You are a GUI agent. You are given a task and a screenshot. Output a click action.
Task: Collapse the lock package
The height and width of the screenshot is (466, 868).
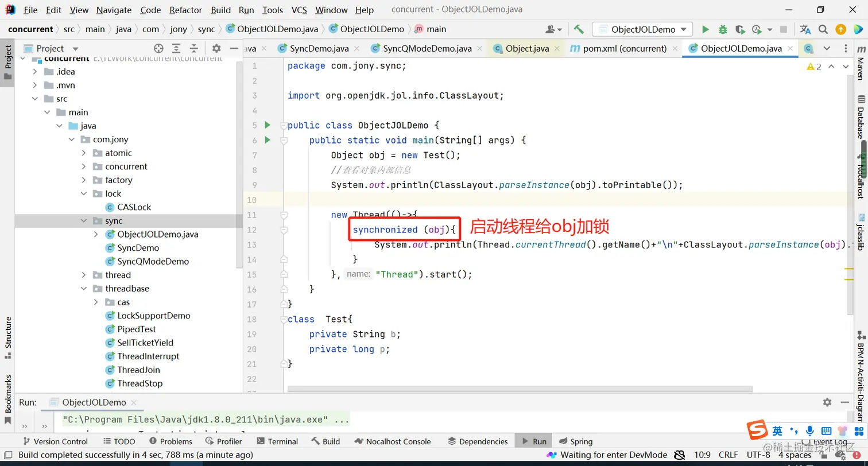click(x=84, y=194)
